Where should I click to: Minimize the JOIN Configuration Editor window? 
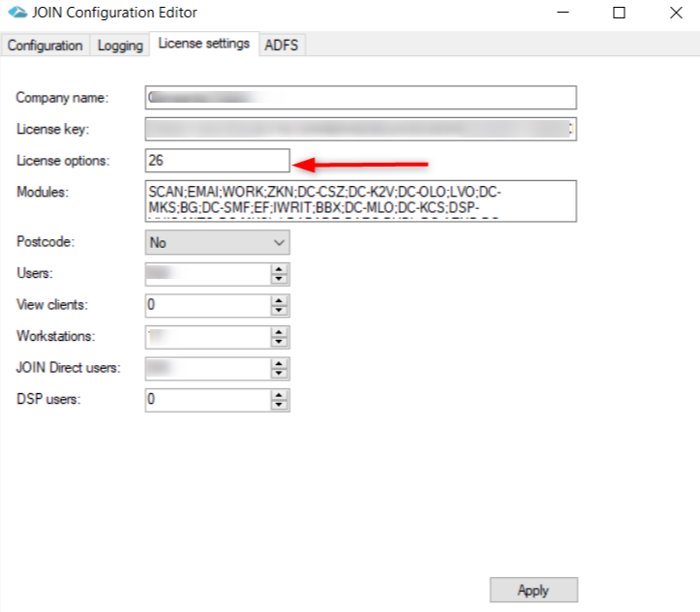point(563,13)
